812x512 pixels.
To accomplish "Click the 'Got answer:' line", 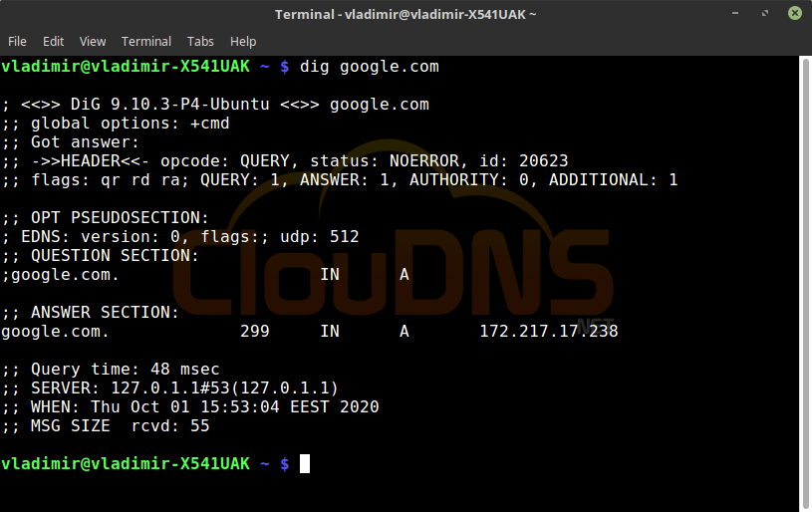I will [x=71, y=142].
